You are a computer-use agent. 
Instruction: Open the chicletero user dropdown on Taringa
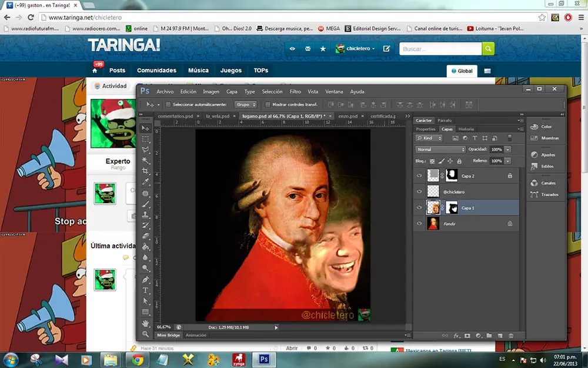[355, 48]
